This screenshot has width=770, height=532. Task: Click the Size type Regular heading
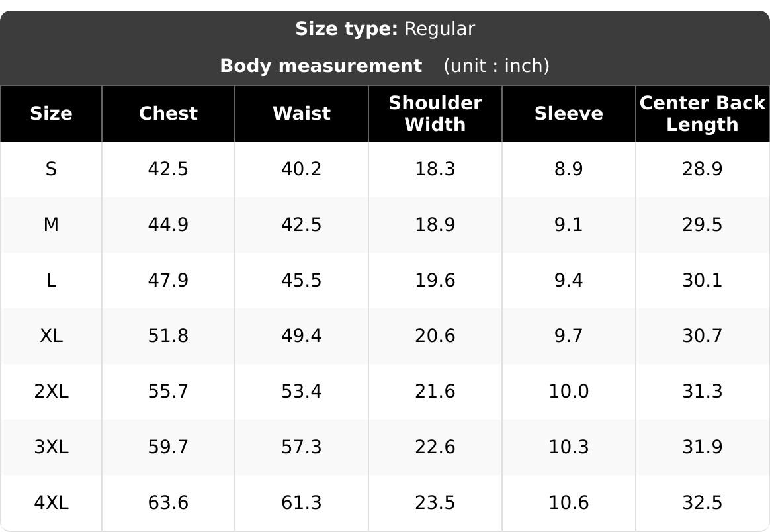[385, 29]
